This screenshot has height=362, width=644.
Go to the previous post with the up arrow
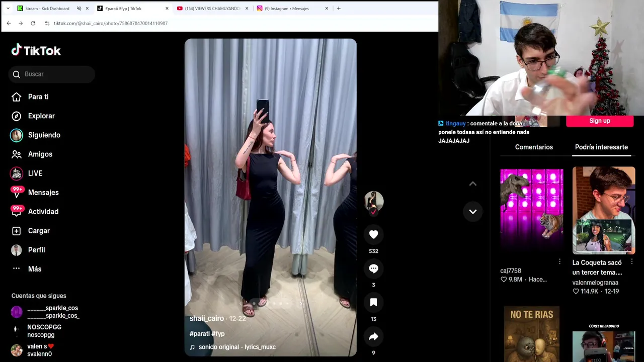pos(473,184)
